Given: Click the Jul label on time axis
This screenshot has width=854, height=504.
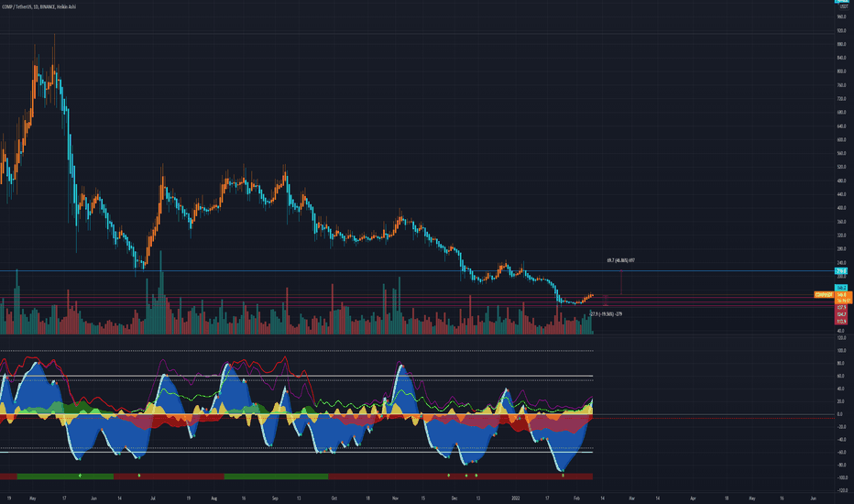Looking at the screenshot, I should [153, 498].
